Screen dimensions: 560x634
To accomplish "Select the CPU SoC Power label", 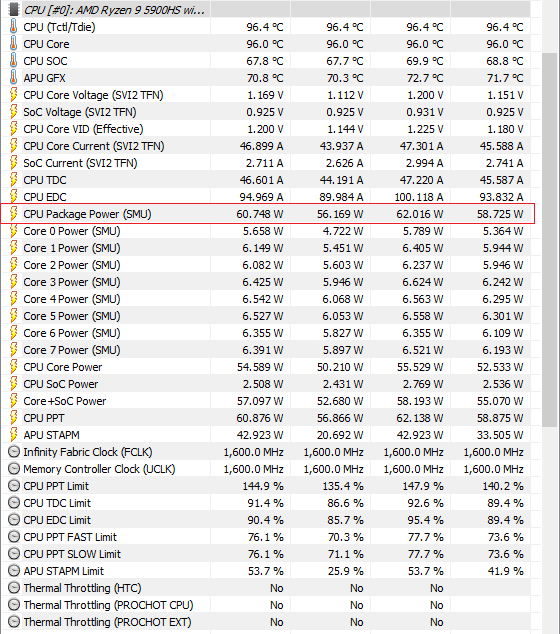I will (x=61, y=384).
